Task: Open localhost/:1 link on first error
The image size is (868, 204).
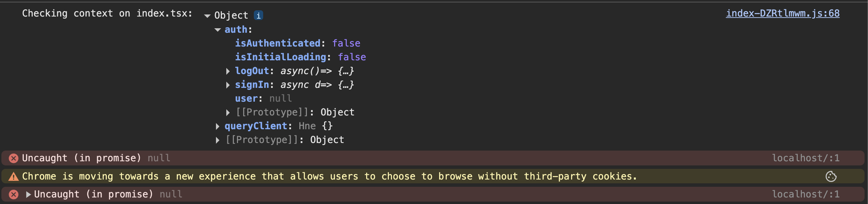Action: pos(806,158)
